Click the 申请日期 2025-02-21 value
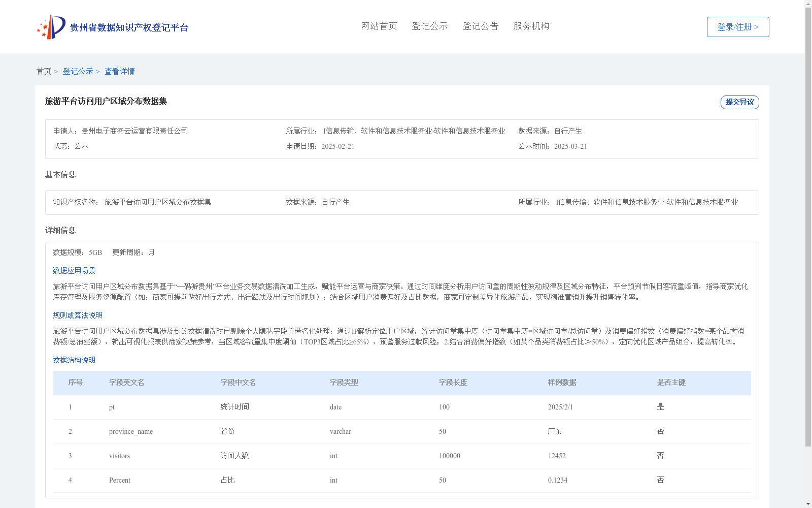 (x=338, y=146)
